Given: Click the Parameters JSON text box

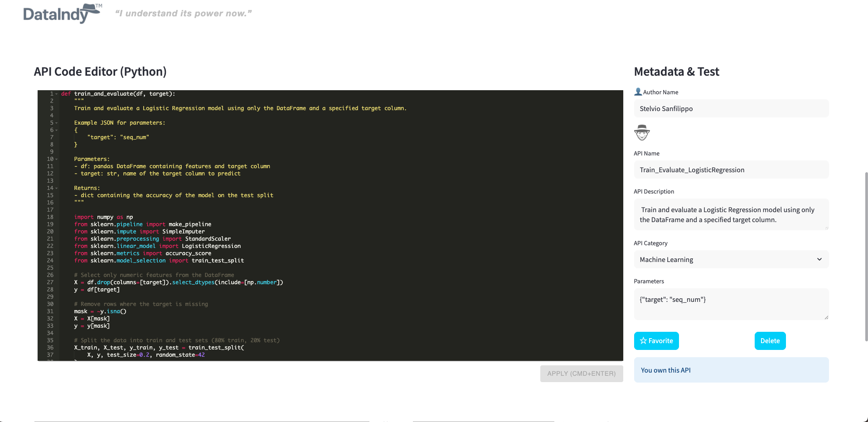Looking at the screenshot, I should (731, 304).
